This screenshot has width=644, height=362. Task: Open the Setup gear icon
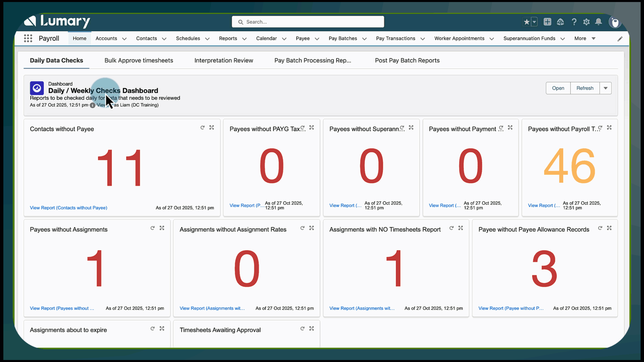[x=586, y=22]
